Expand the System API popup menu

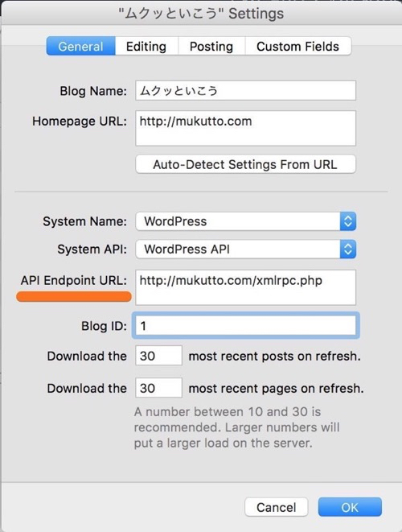point(245,249)
